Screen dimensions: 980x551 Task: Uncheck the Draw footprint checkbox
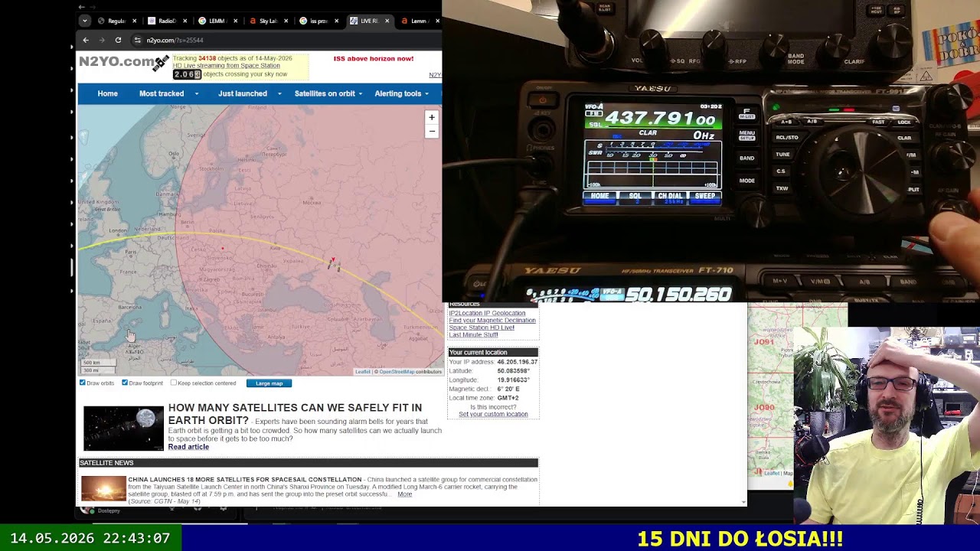click(125, 383)
